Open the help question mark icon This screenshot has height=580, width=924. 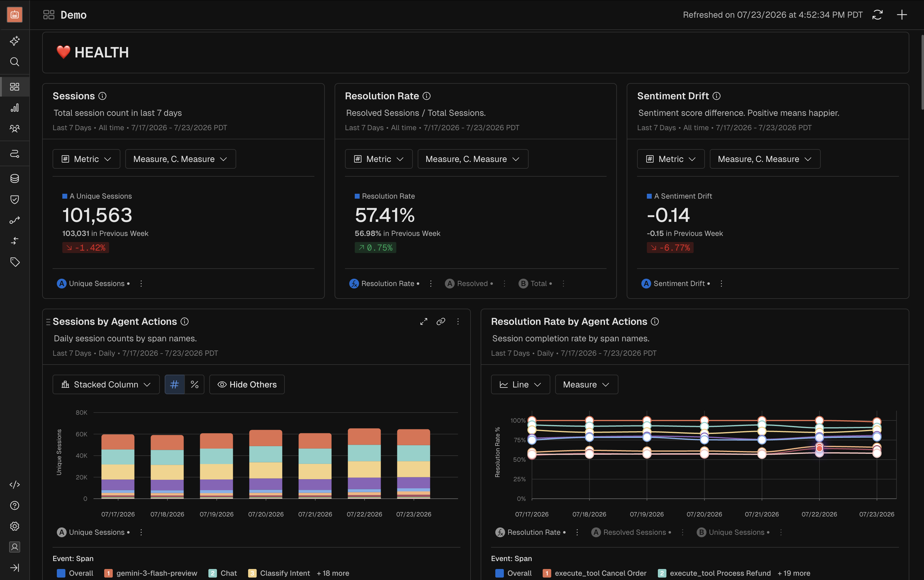(x=15, y=505)
